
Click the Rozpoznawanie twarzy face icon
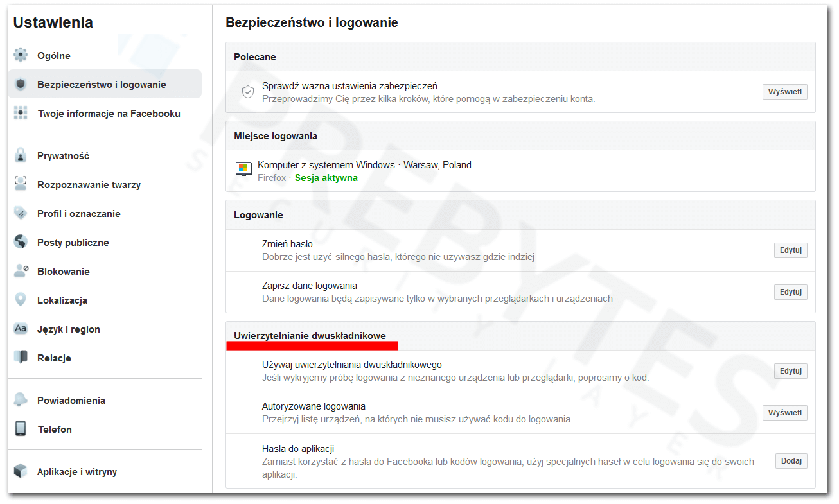[20, 184]
